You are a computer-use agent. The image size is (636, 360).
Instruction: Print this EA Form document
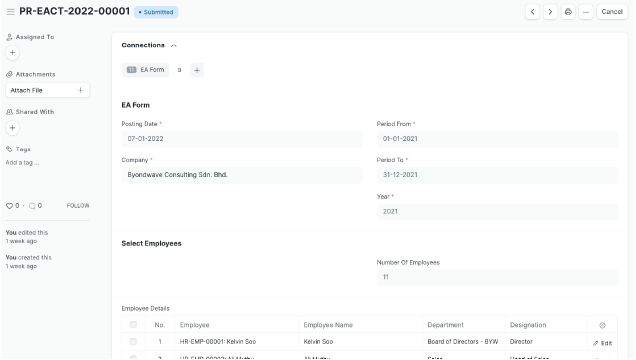pos(568,12)
